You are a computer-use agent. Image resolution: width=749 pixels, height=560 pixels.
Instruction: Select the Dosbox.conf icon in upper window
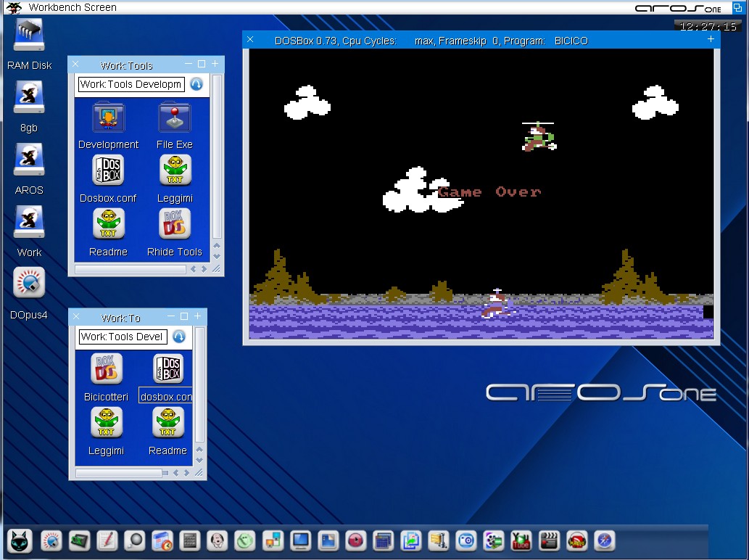[108, 170]
